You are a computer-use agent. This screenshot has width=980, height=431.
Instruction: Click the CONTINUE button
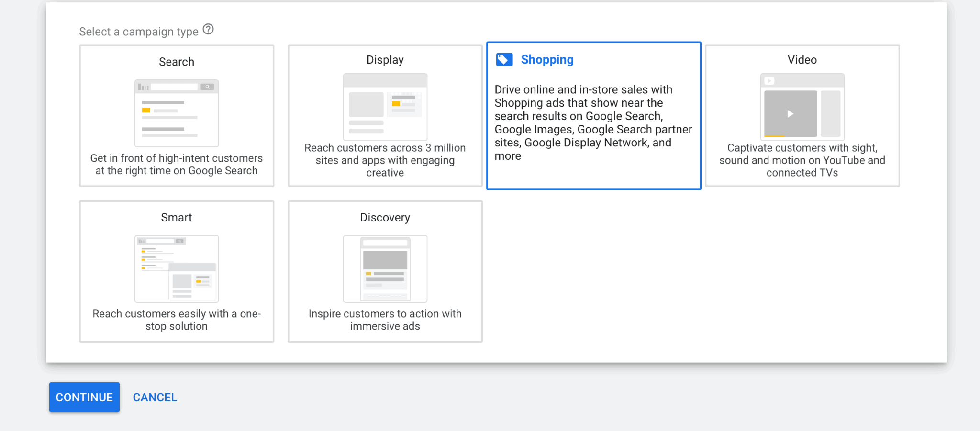(84, 397)
